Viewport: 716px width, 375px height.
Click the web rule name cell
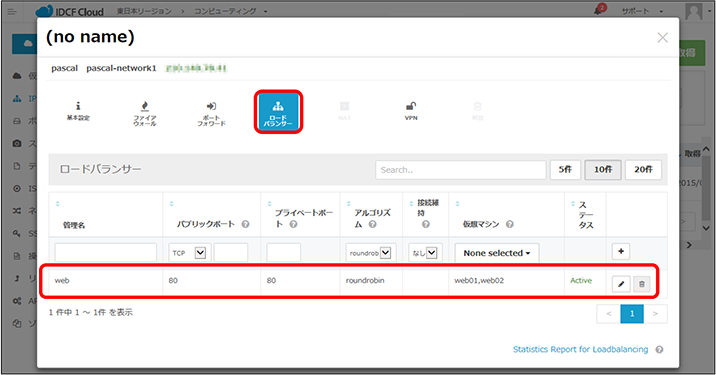[x=62, y=280]
